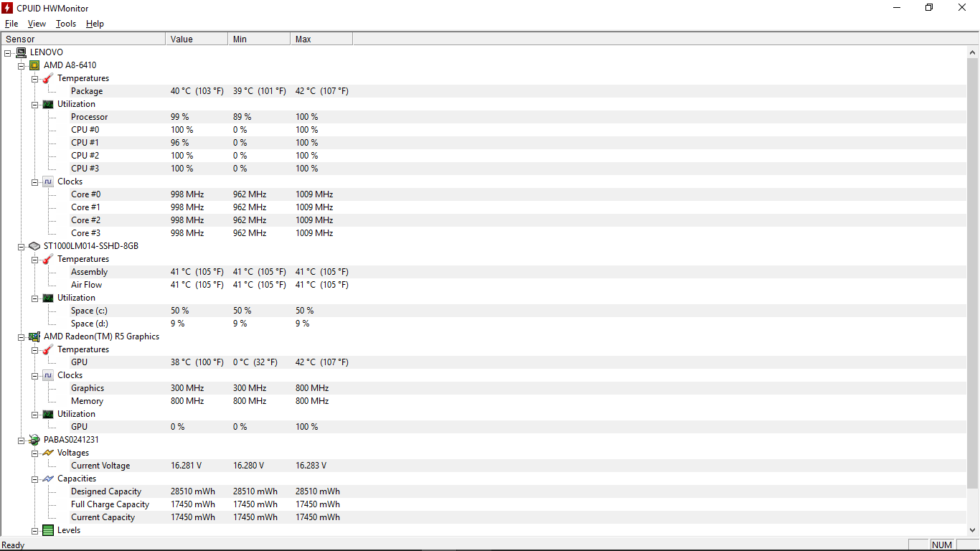Click the ST1000LM014-SSHD-8GB hard drive icon
The image size is (980, 551).
click(x=34, y=246)
